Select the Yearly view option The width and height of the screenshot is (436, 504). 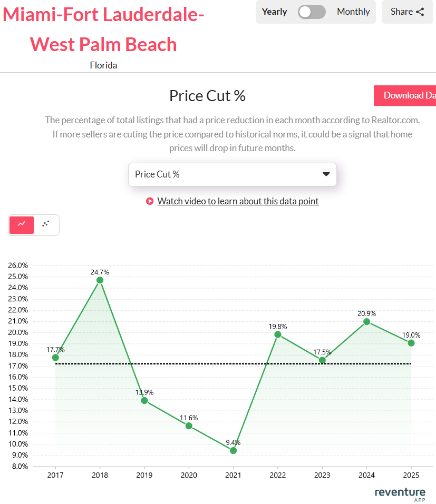tap(274, 11)
